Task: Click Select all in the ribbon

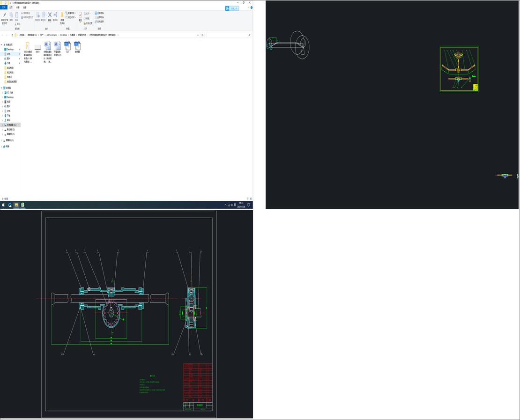Action: (x=99, y=13)
